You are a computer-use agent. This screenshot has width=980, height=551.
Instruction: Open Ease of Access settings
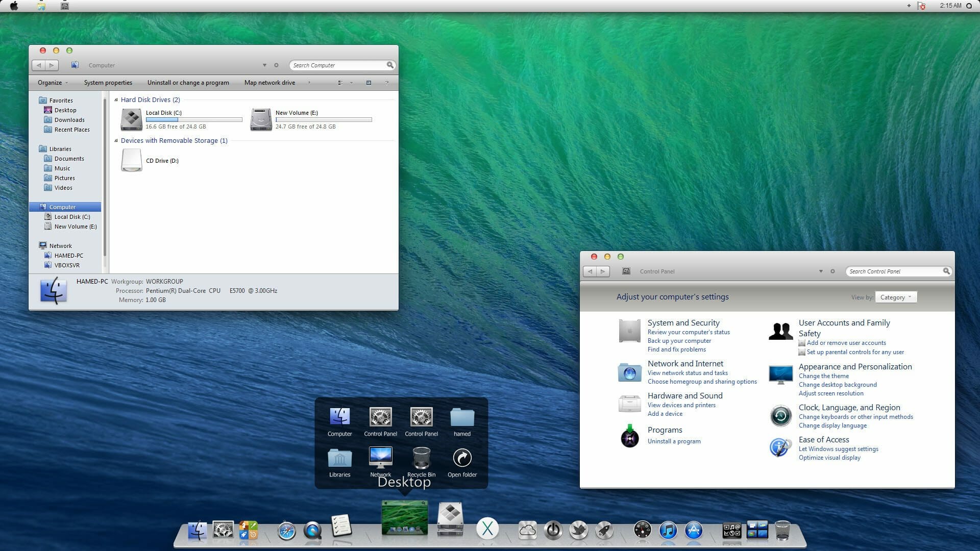[824, 439]
